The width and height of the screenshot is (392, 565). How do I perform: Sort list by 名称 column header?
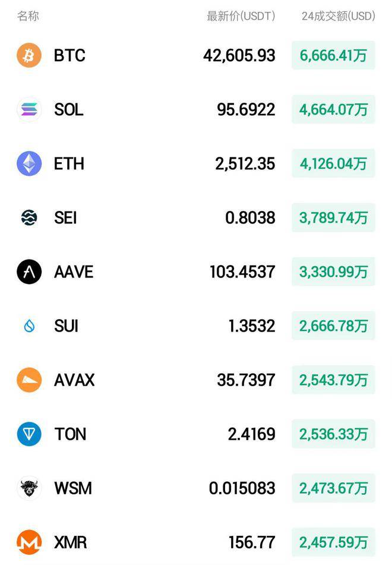click(28, 16)
